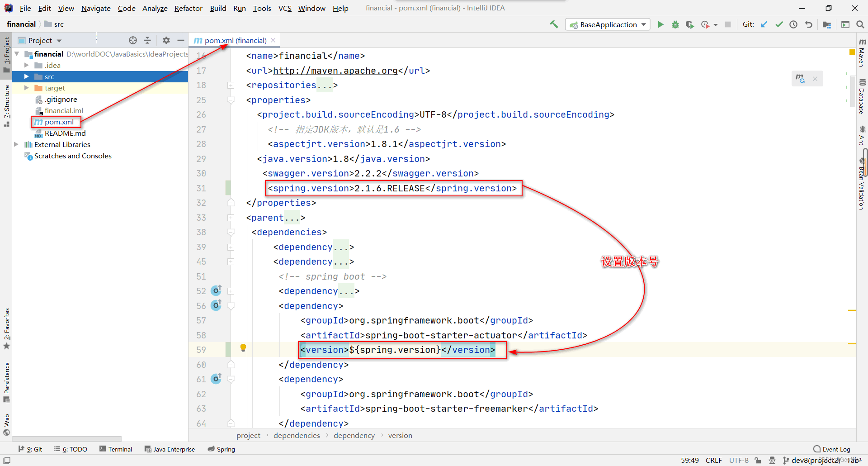Expand the External Libraries node
The height and width of the screenshot is (466, 868).
pyautogui.click(x=16, y=144)
